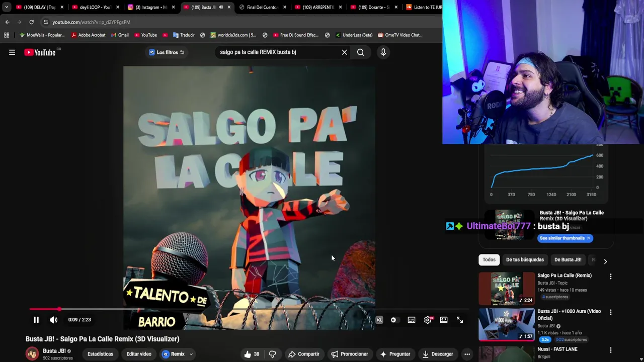Show more filter chips with arrow
This screenshot has width=644, height=362.
click(x=605, y=261)
